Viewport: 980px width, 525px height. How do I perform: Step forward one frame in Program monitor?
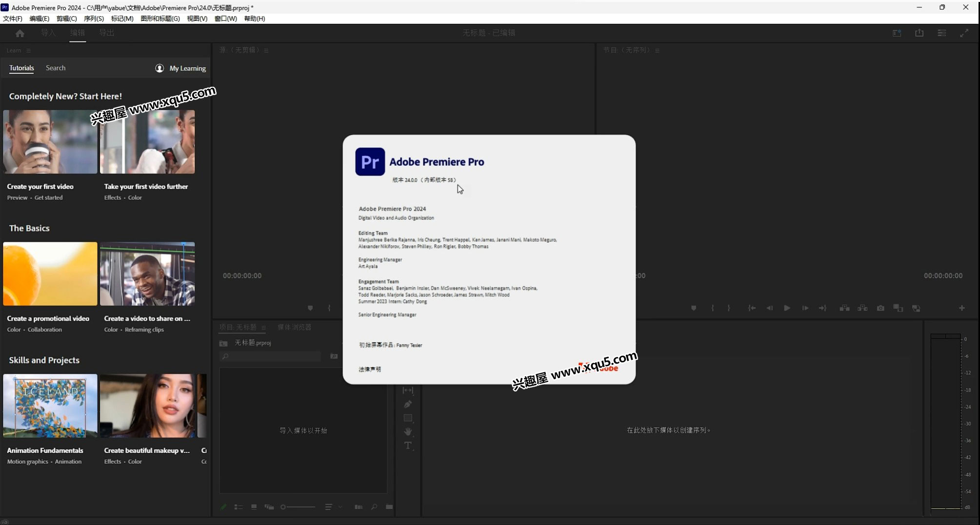tap(805, 308)
